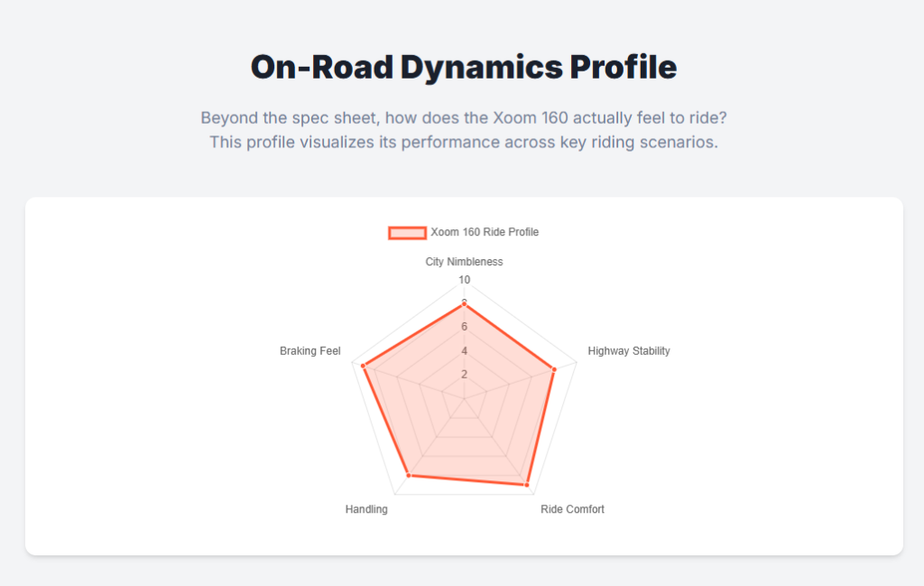Select the Highway Stability axis label
Image resolution: width=924 pixels, height=586 pixels.
point(629,351)
